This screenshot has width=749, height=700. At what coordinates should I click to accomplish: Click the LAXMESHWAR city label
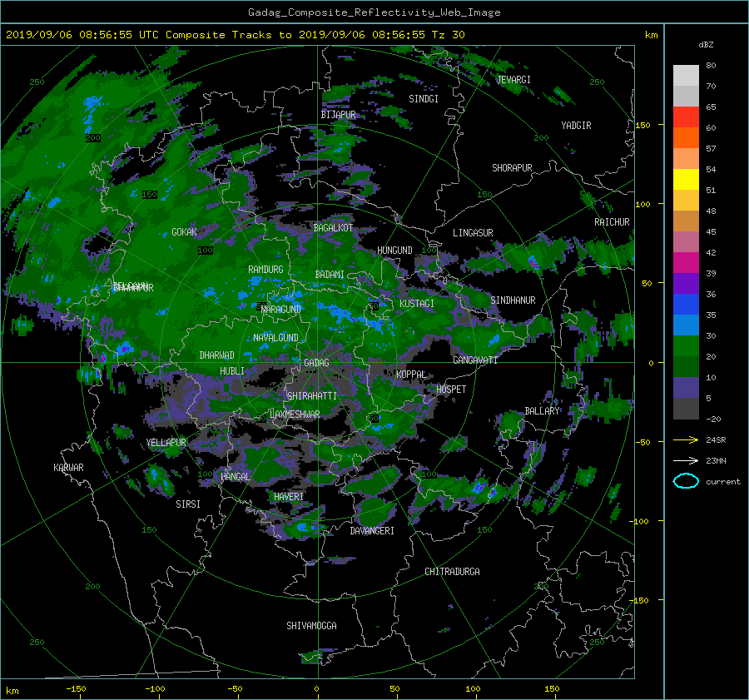coord(295,415)
